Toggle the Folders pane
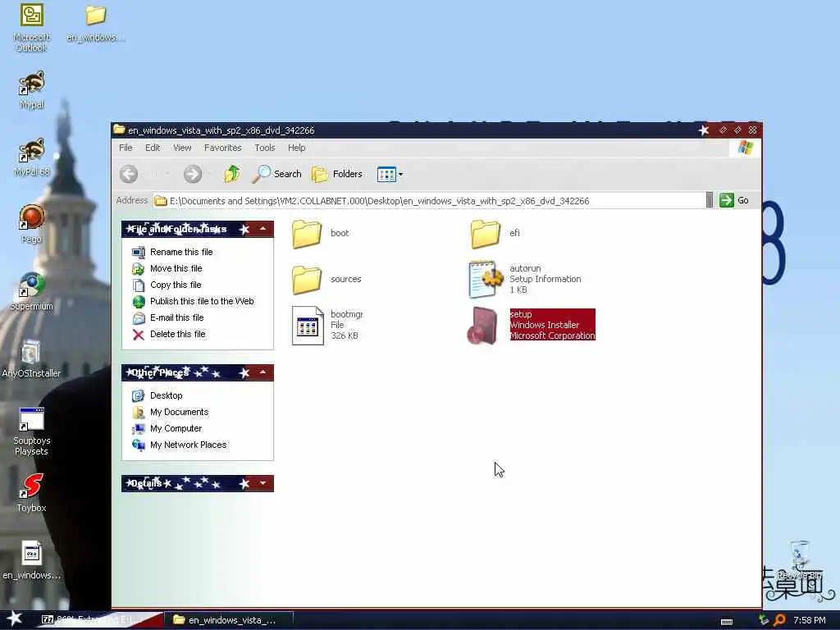The height and width of the screenshot is (630, 840). 337,174
